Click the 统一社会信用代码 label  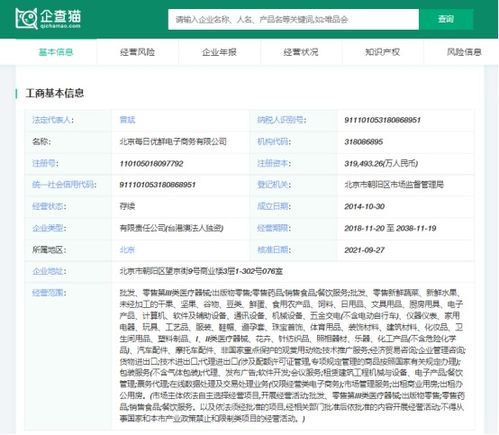coord(64,185)
